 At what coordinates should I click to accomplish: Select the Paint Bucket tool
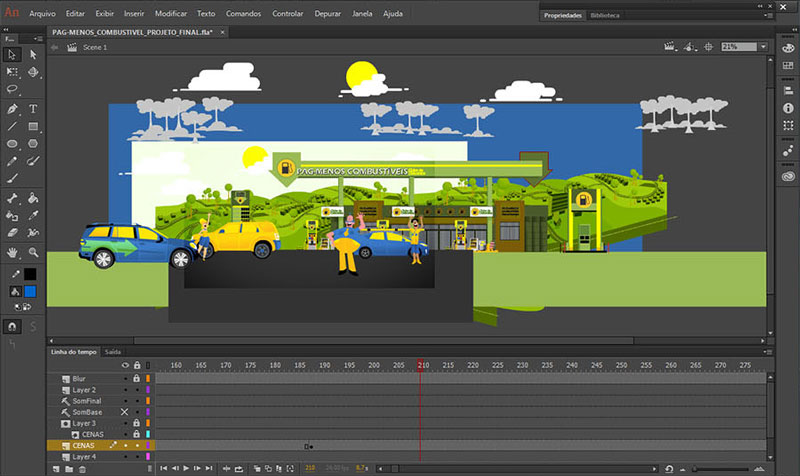pos(33,198)
